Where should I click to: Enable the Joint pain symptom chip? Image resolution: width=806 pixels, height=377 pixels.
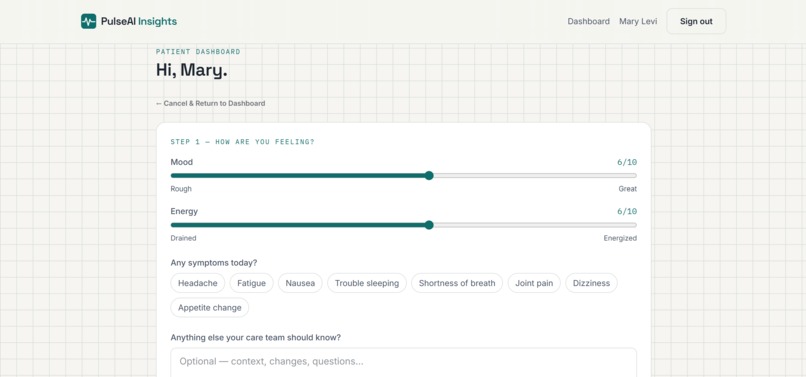click(x=534, y=283)
